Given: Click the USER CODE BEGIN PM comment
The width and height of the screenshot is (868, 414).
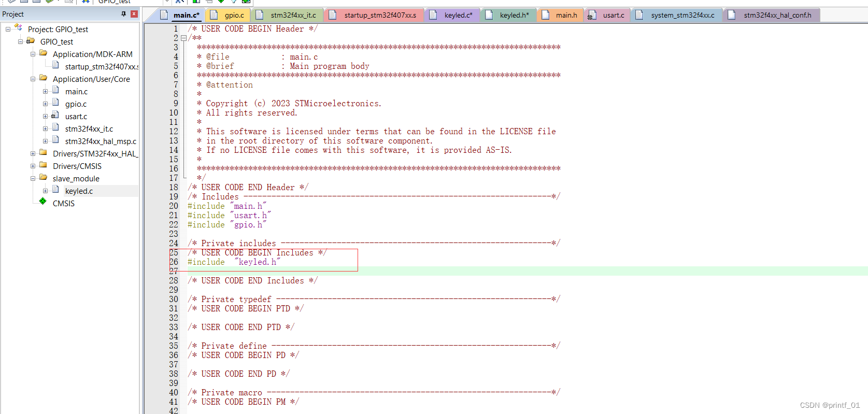Looking at the screenshot, I should 243,402.
